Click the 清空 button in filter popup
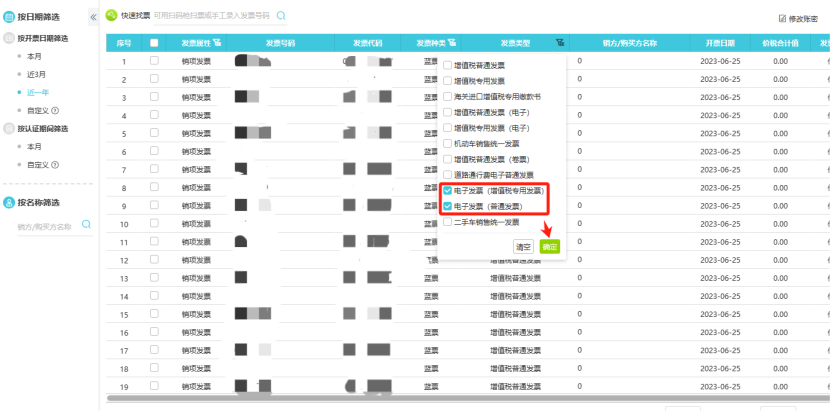830x411 pixels. 524,247
